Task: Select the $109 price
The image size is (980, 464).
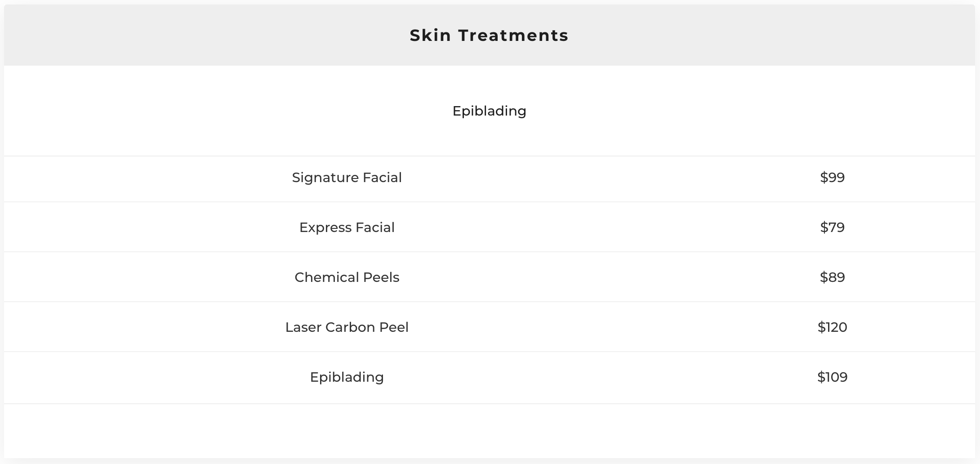Action: pyautogui.click(x=832, y=377)
